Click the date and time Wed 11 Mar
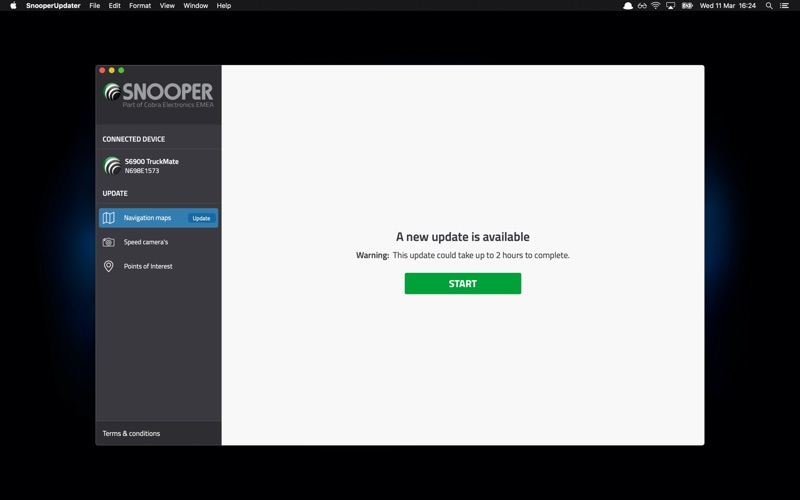 [728, 6]
